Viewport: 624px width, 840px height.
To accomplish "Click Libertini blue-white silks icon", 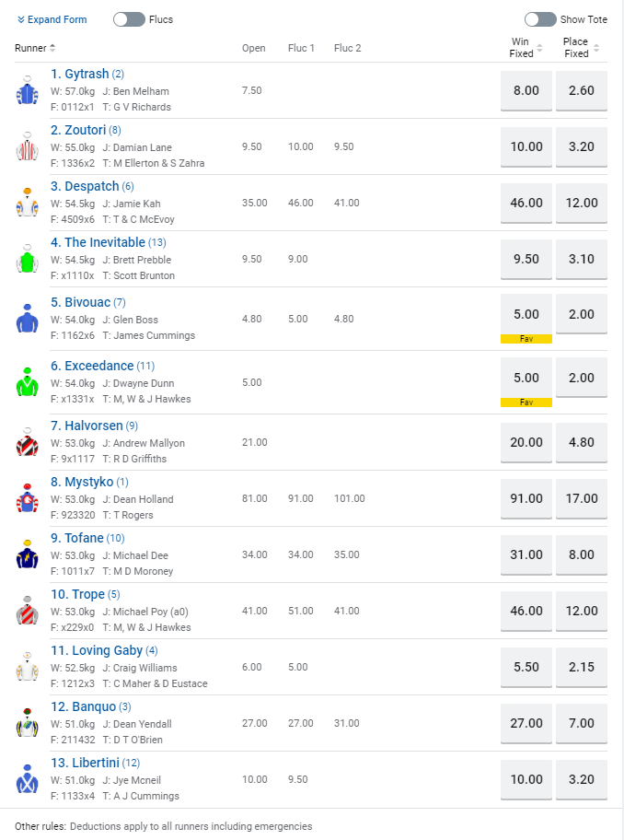I will coord(27,779).
